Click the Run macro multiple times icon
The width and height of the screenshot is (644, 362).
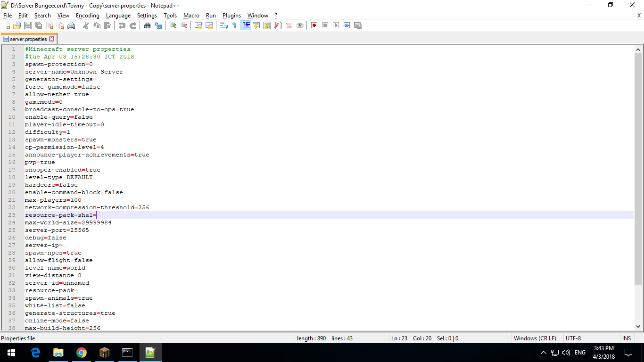click(347, 25)
